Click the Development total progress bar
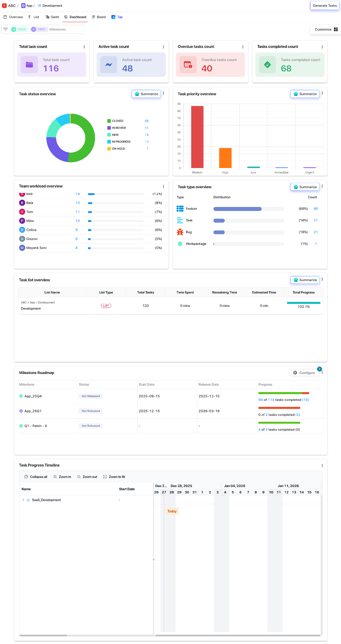Viewport: 341px width, 644px height. 304,303
